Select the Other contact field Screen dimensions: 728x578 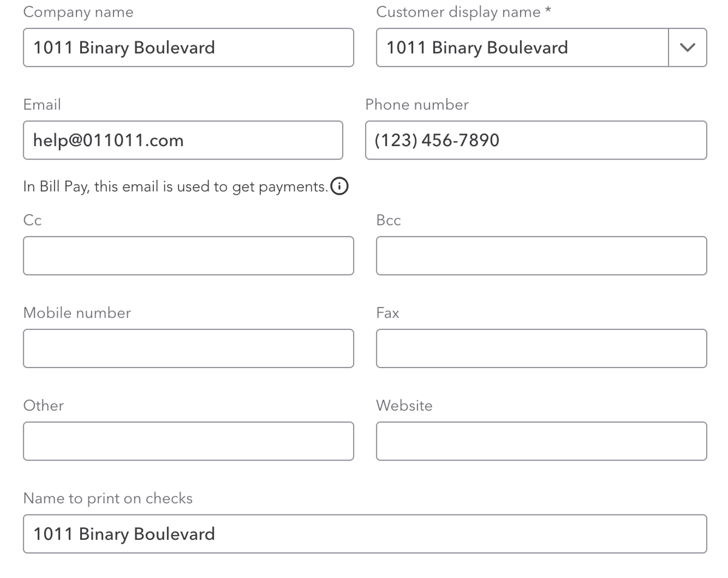188,441
